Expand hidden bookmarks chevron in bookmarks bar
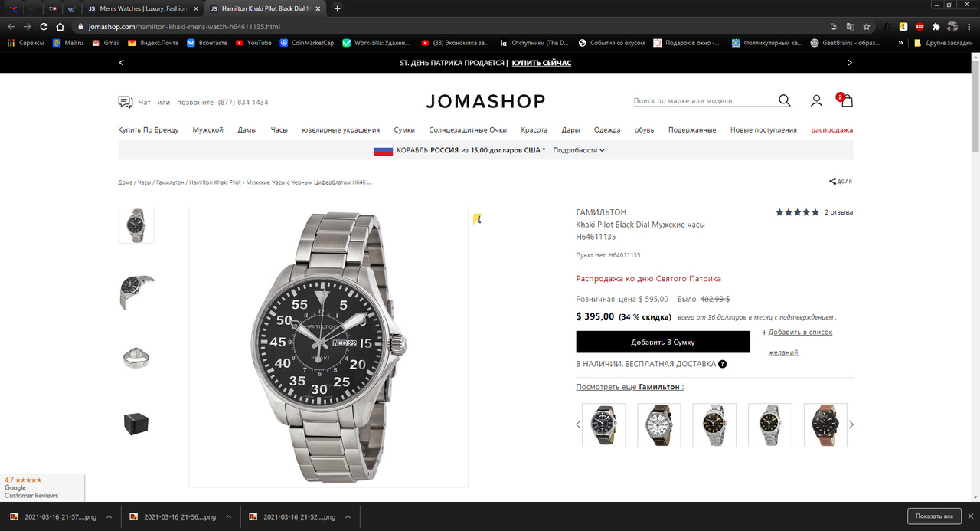Screen dimensions: 980x531 (900, 43)
